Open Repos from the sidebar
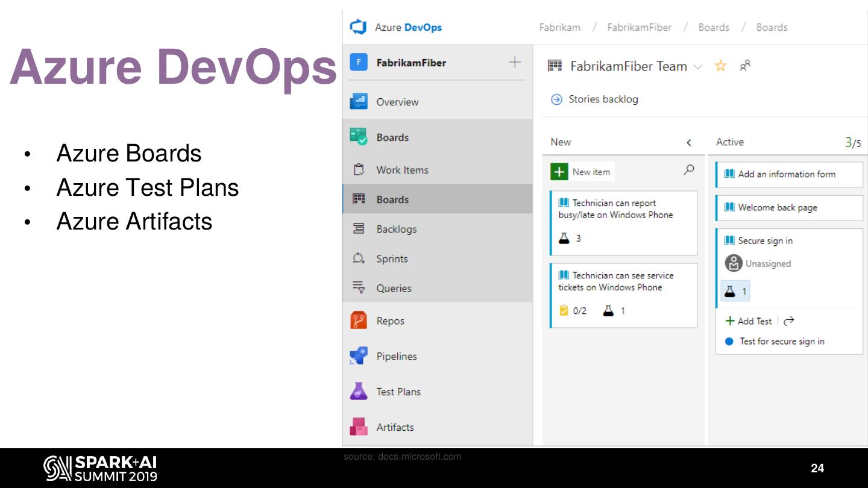 [x=438, y=321]
